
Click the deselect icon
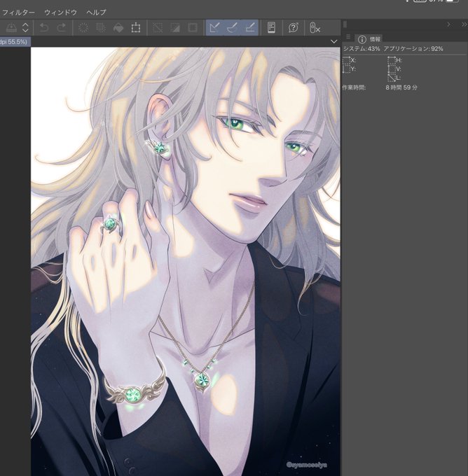pyautogui.click(x=158, y=28)
